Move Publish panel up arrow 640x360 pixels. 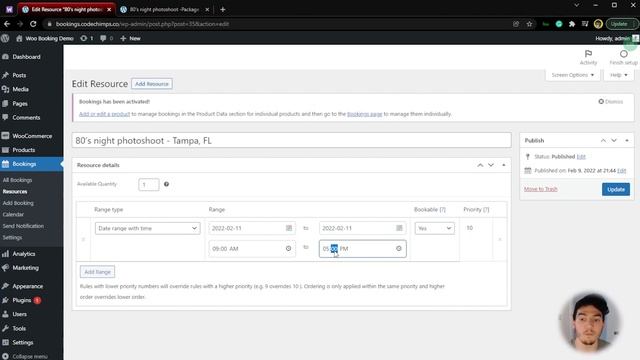click(x=603, y=140)
